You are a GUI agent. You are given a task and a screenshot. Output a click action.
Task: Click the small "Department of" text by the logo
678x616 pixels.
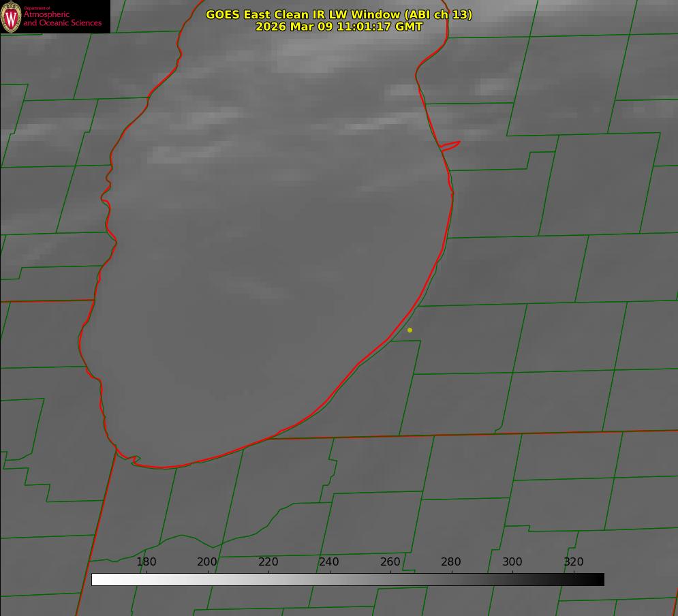(x=37, y=8)
